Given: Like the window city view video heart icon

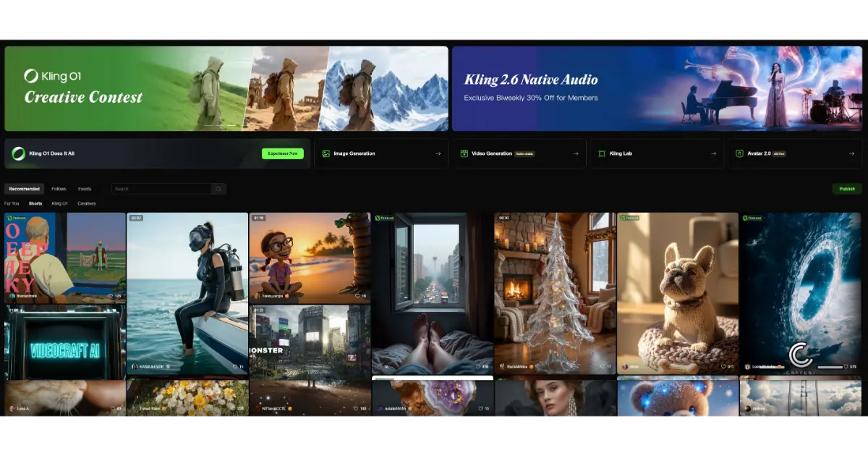Looking at the screenshot, I should [x=477, y=367].
